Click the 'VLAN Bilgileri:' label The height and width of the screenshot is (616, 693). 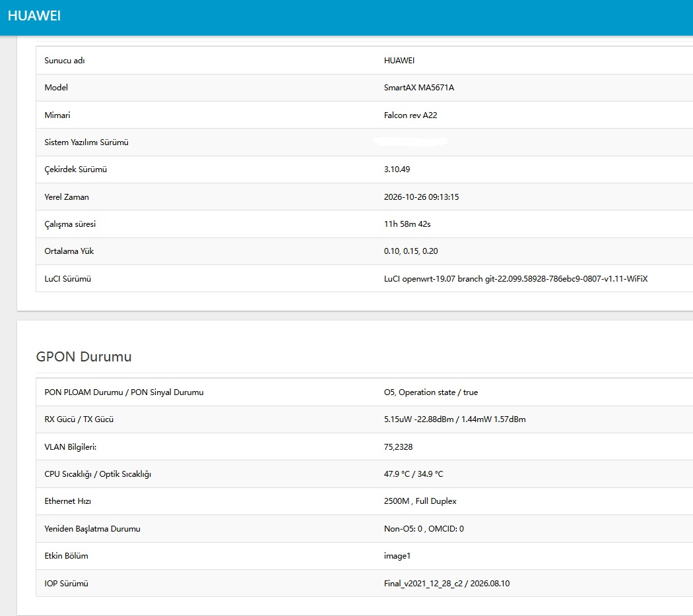pos(70,447)
